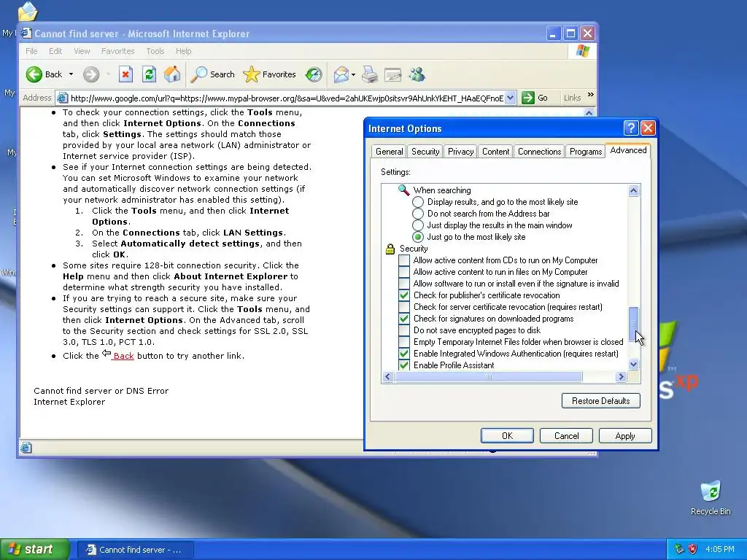
Task: Click Apply in Internet Options
Action: click(624, 436)
